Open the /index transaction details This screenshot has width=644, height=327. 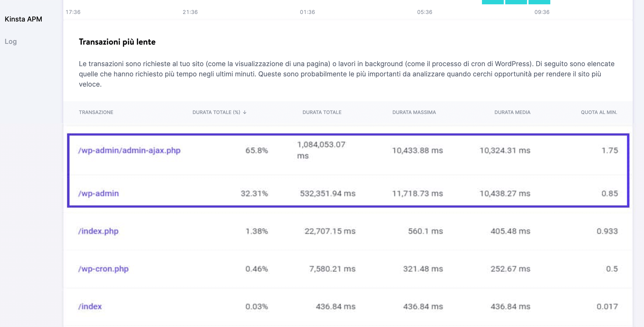90,306
